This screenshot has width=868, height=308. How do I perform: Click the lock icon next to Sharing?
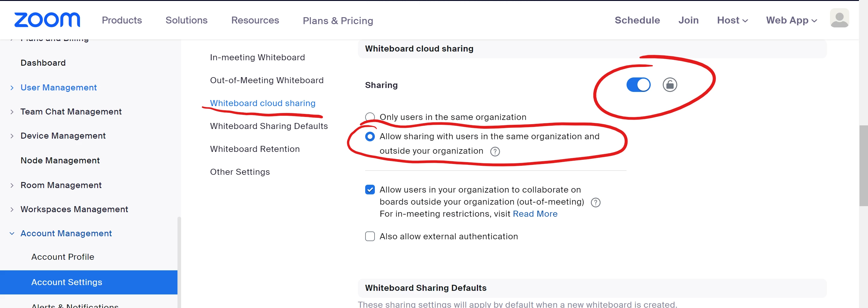click(x=669, y=85)
